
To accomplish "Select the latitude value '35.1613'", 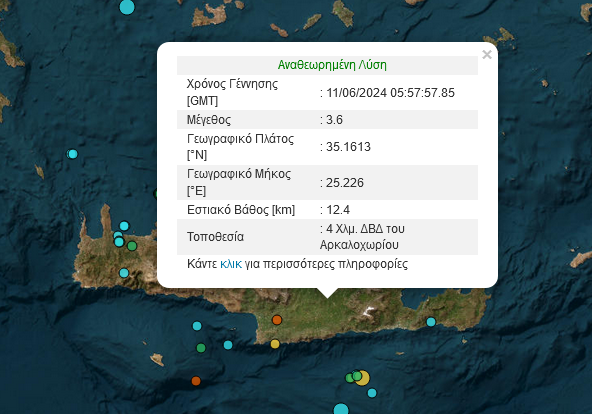I will [348, 147].
